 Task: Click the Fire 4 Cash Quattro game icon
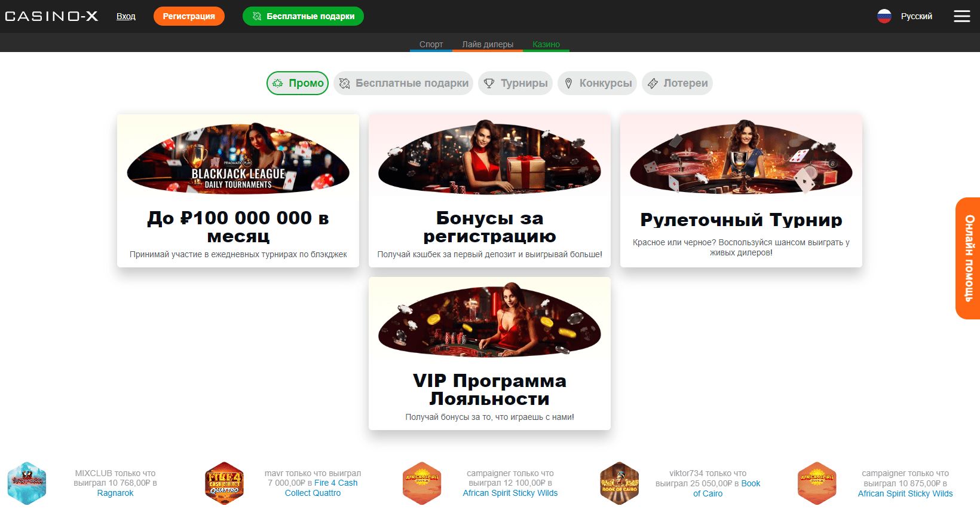click(x=224, y=483)
